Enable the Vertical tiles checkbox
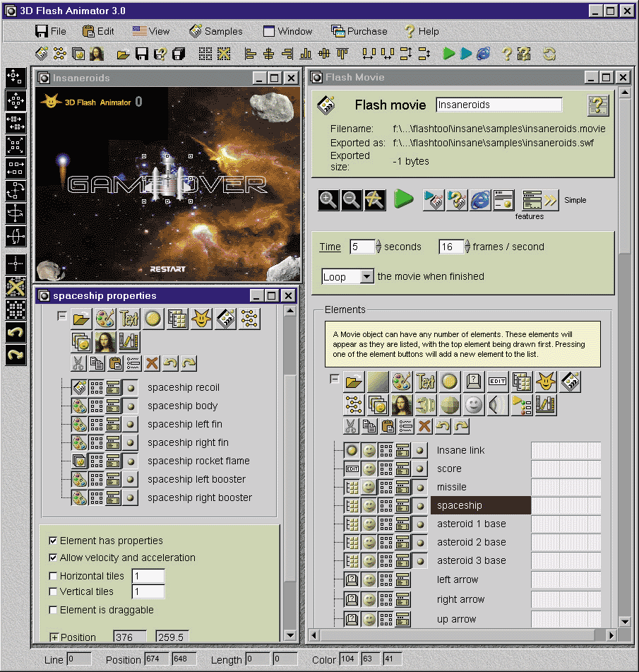639x672 pixels. pyautogui.click(x=53, y=591)
